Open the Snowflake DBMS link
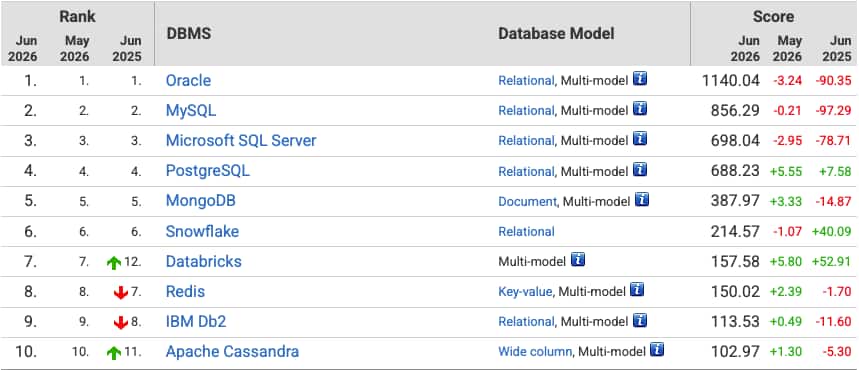This screenshot has width=859, height=370. pyautogui.click(x=202, y=231)
